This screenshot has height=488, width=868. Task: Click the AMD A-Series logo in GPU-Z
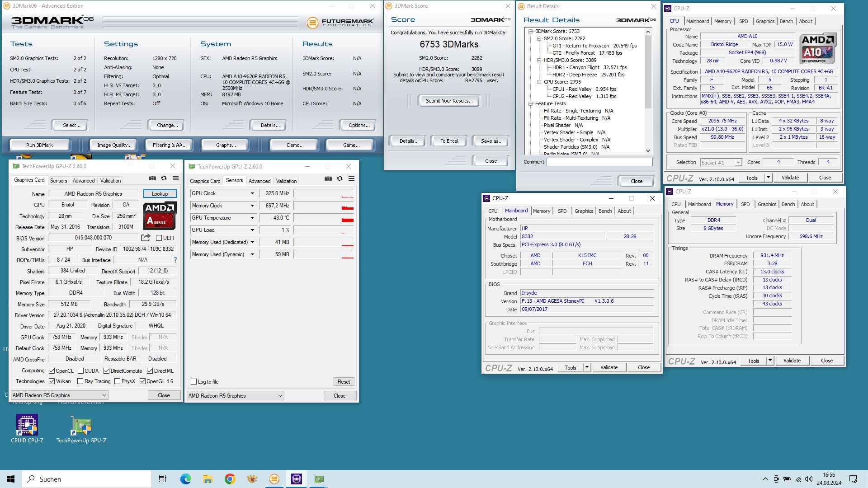(160, 216)
